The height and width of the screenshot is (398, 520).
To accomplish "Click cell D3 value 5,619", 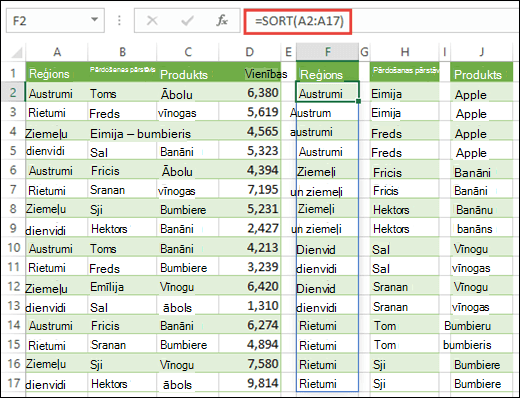I will click(x=249, y=112).
